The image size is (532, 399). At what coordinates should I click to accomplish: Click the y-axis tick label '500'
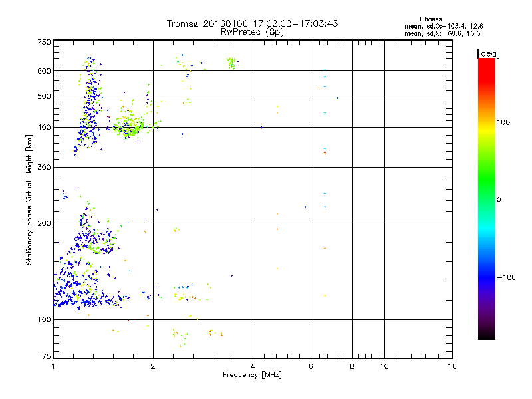44,96
